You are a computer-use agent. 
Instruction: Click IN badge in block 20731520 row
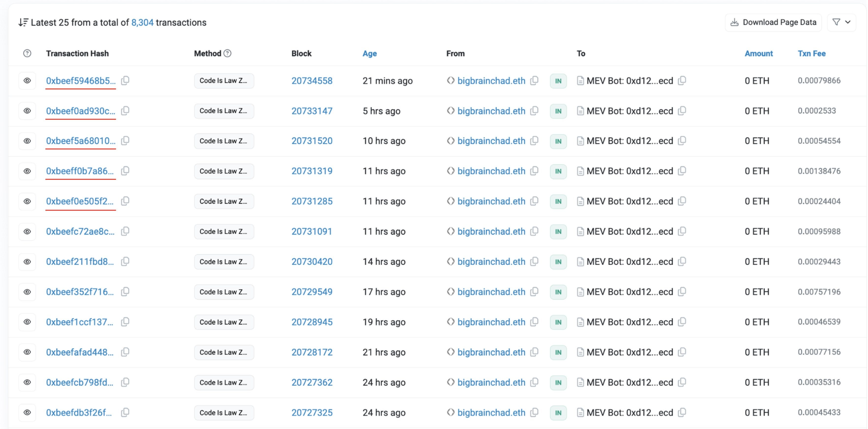click(x=558, y=141)
